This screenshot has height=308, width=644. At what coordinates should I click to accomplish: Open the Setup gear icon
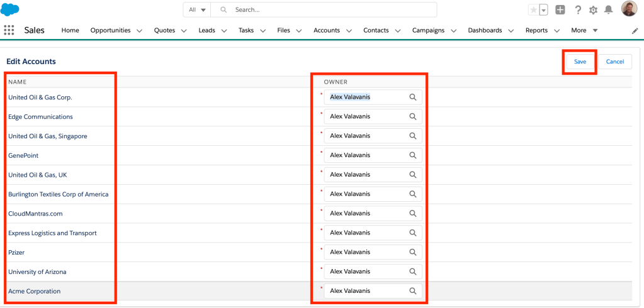[593, 10]
